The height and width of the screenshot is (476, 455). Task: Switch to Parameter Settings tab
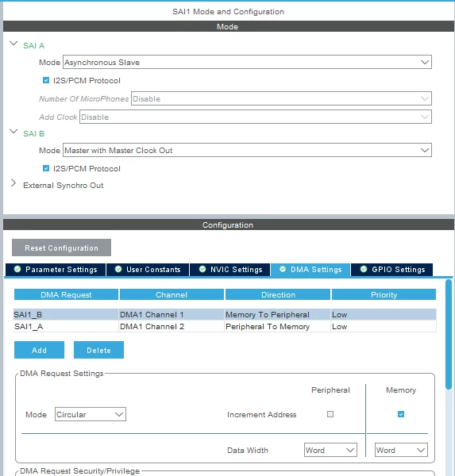56,270
